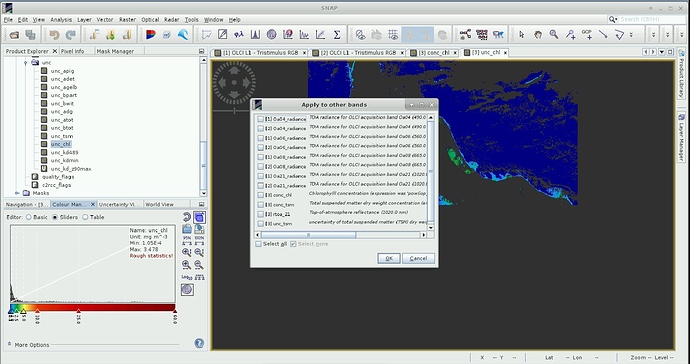This screenshot has height=364, width=690.
Task: Open the Graph Builder icon
Action: click(465, 34)
